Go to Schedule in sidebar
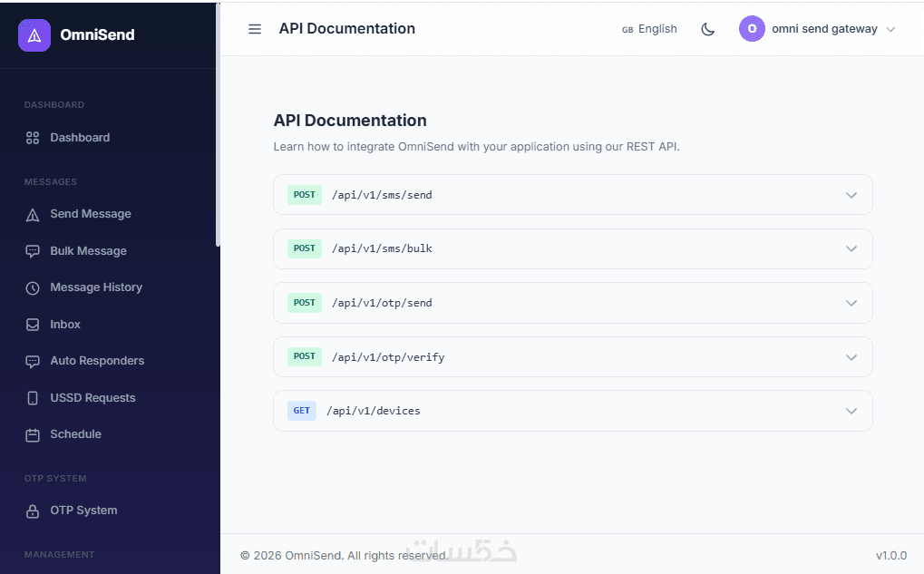 click(x=75, y=434)
